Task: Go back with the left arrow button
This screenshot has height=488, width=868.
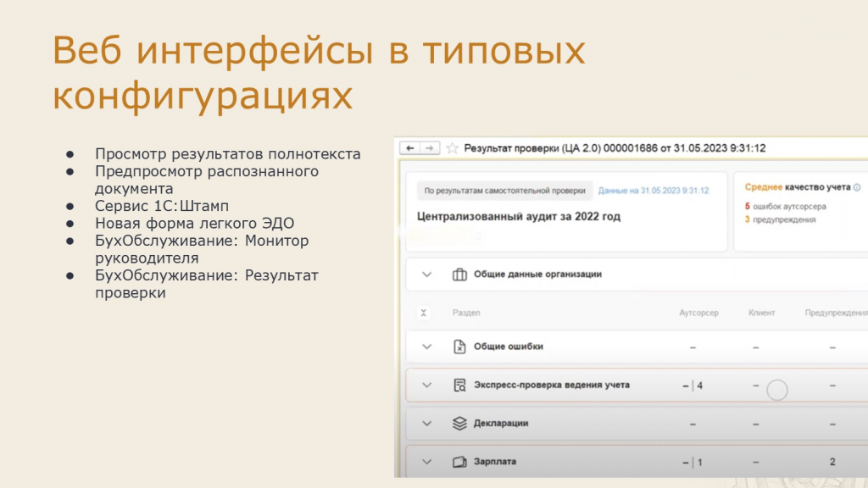Action: (410, 148)
